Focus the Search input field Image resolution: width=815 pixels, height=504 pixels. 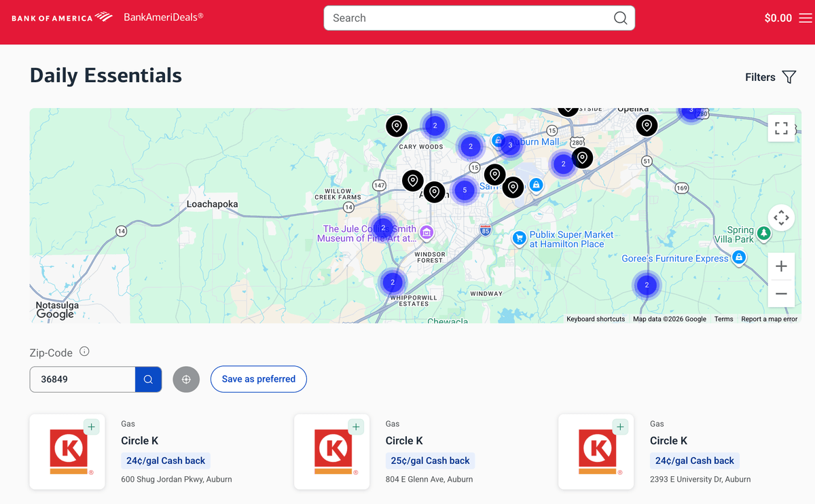click(469, 18)
